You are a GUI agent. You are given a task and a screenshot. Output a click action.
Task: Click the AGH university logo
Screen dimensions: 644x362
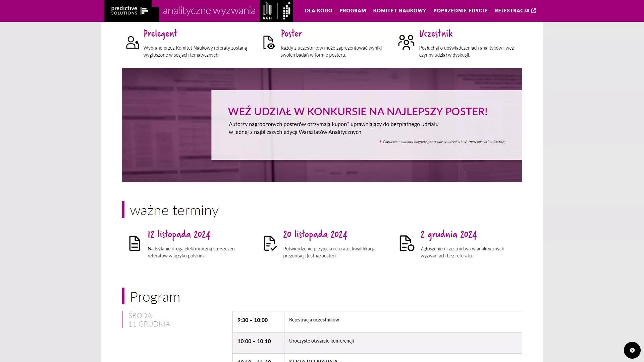(267, 11)
